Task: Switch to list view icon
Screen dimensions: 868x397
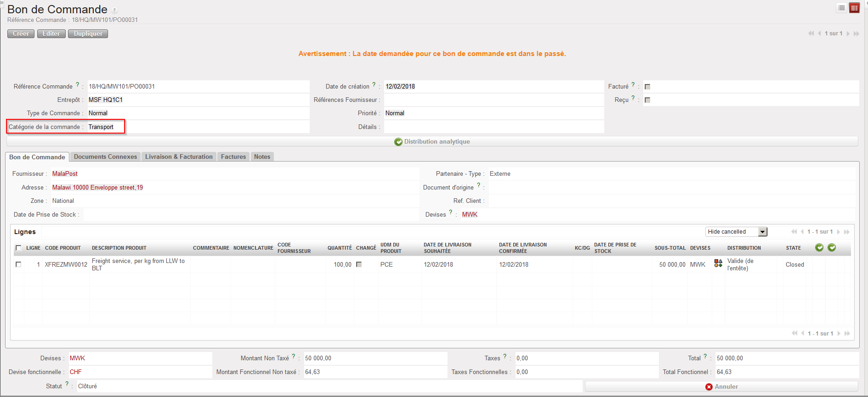Action: click(841, 8)
